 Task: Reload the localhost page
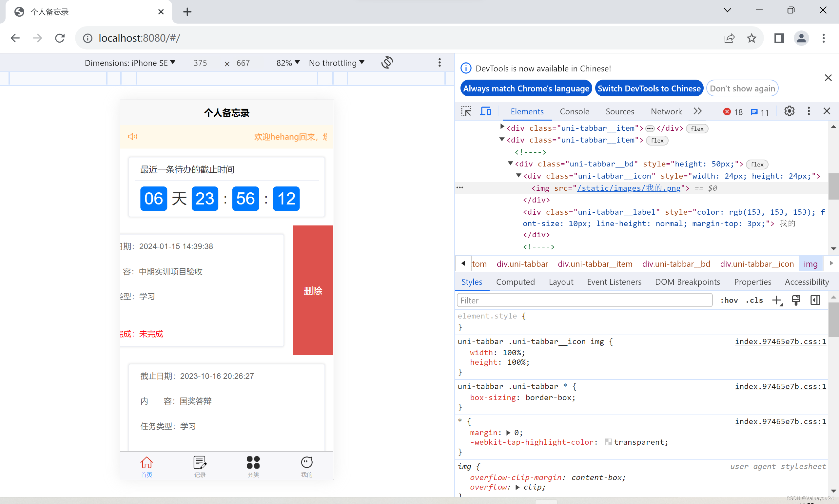(x=60, y=38)
